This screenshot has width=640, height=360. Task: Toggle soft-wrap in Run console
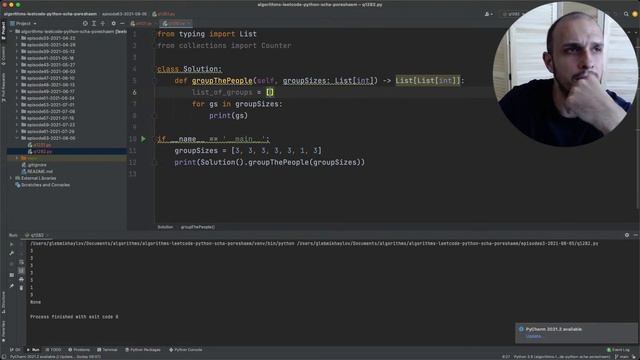tap(21, 262)
